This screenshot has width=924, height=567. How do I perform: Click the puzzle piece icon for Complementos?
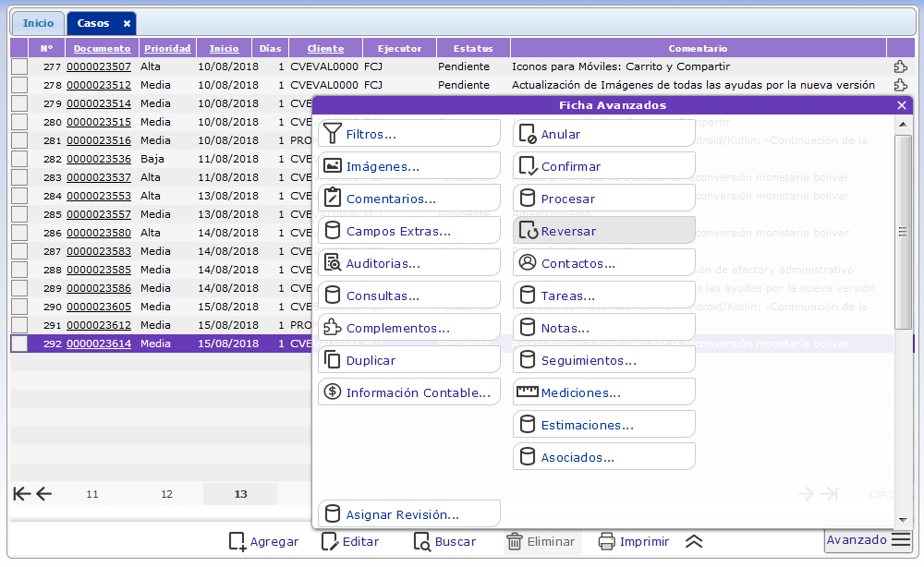[x=332, y=328]
